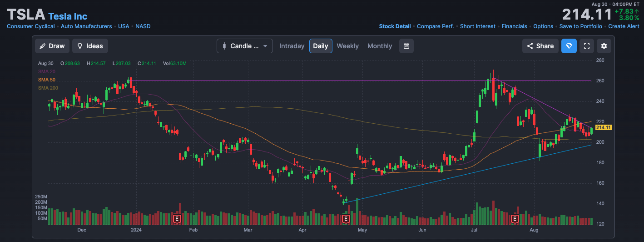Click the 2024 date axis label
This screenshot has height=242, width=644.
(x=137, y=230)
